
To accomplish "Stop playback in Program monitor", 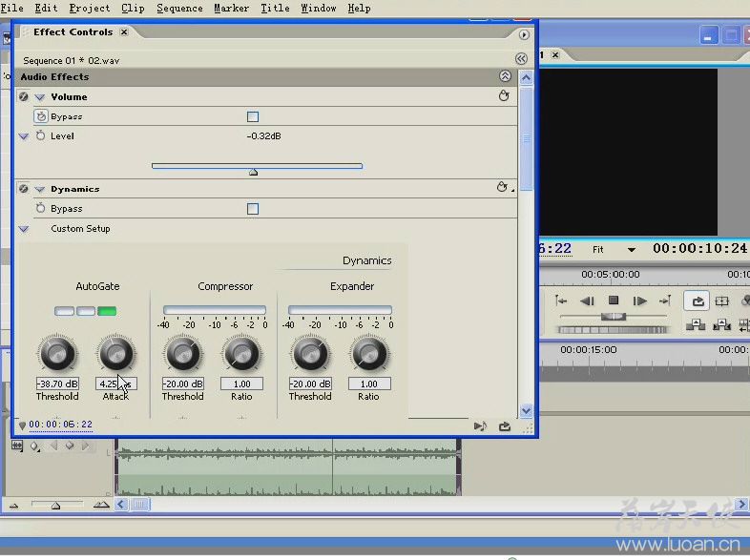I will pyautogui.click(x=614, y=301).
